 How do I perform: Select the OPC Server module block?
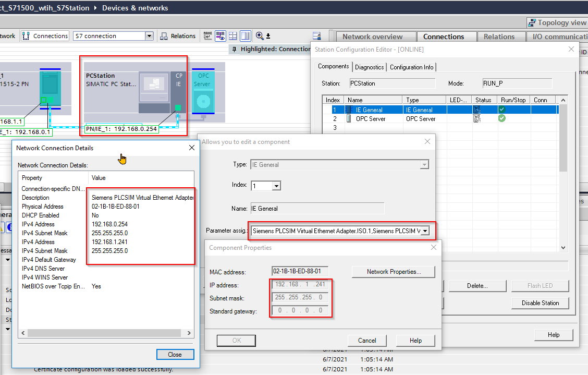[x=203, y=91]
